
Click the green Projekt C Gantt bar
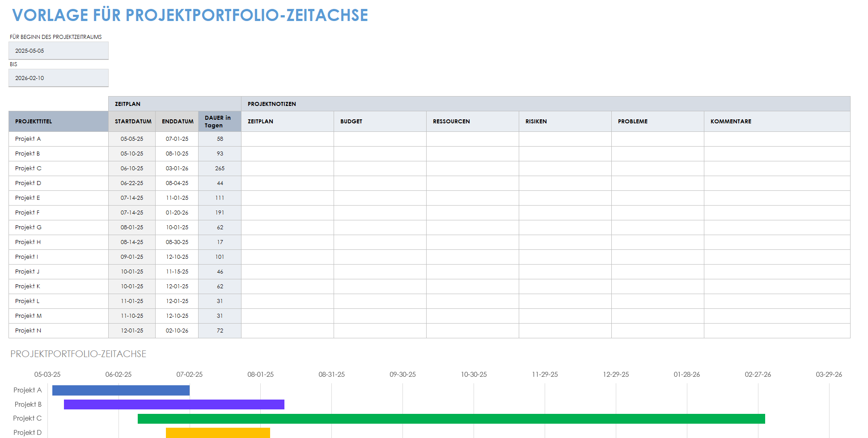tap(451, 419)
